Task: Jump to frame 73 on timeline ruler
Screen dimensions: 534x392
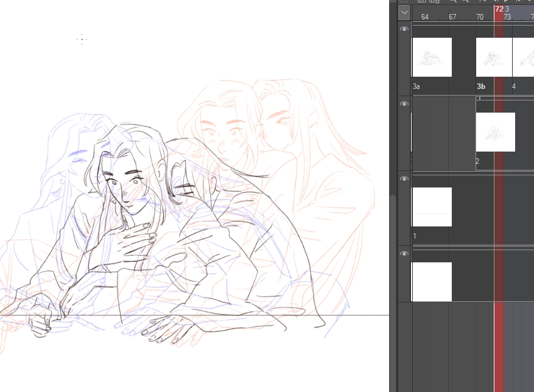Action: [507, 17]
